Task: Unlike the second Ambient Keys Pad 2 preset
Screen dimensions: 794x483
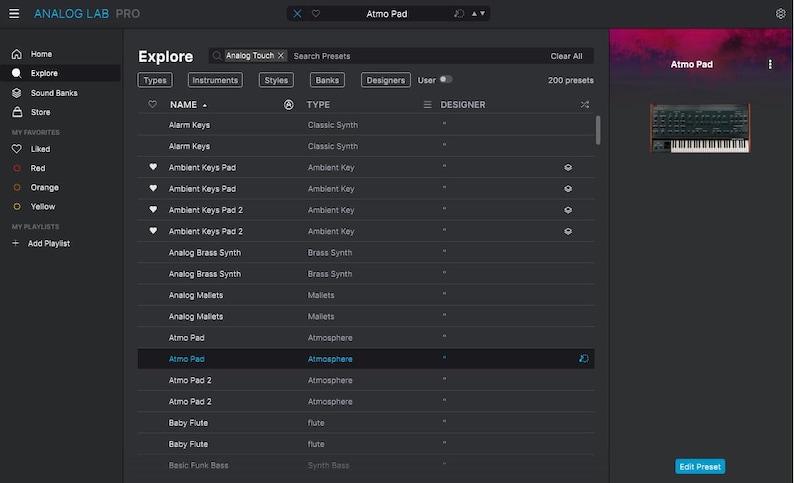Action: [x=153, y=230]
